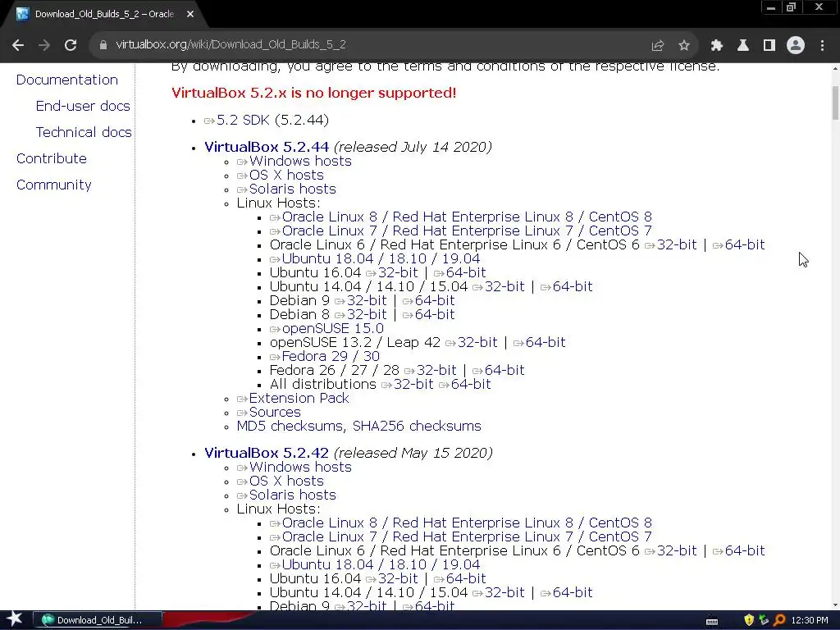Image resolution: width=840 pixels, height=630 pixels.
Task: Click the scrollbar down arrow
Action: pos(835,605)
